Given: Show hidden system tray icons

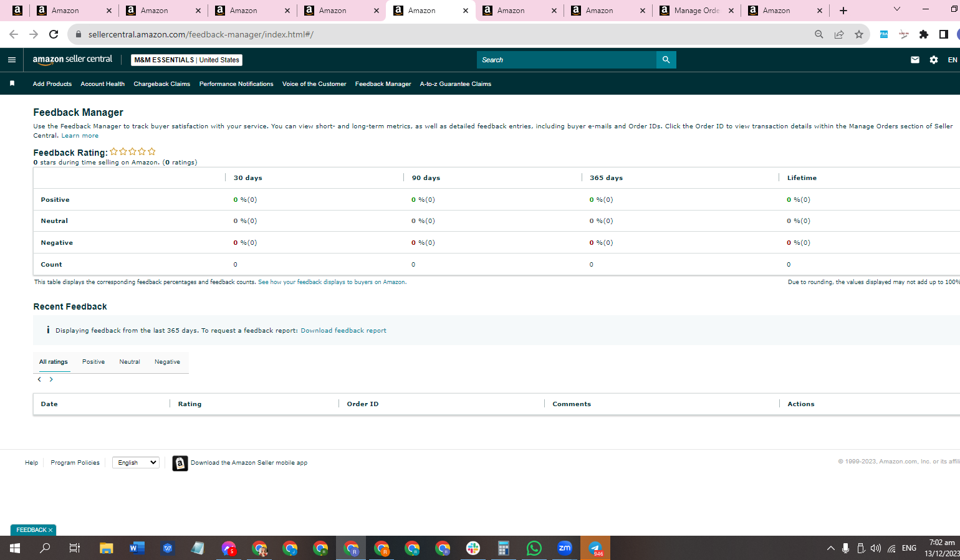Looking at the screenshot, I should (x=830, y=548).
